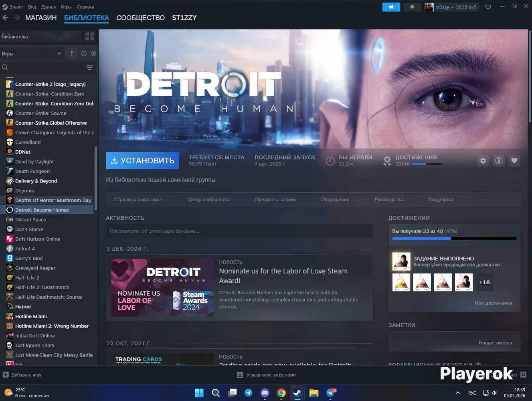Click Новая заметка to add note
The width and height of the screenshot is (532, 401).
(x=495, y=342)
